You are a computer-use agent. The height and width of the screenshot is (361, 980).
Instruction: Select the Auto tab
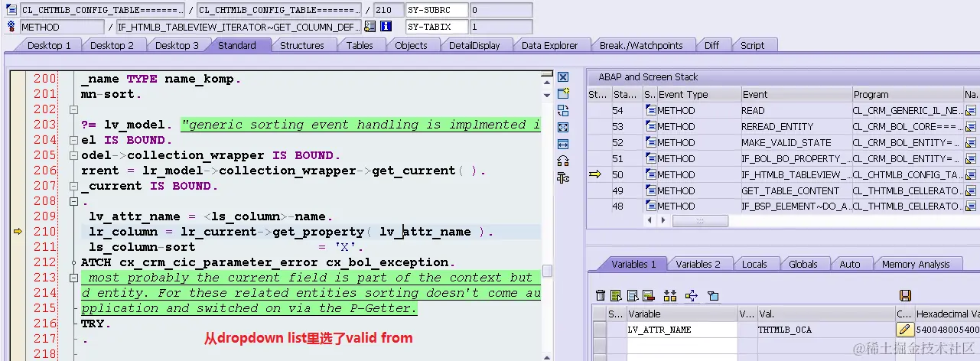point(849,264)
